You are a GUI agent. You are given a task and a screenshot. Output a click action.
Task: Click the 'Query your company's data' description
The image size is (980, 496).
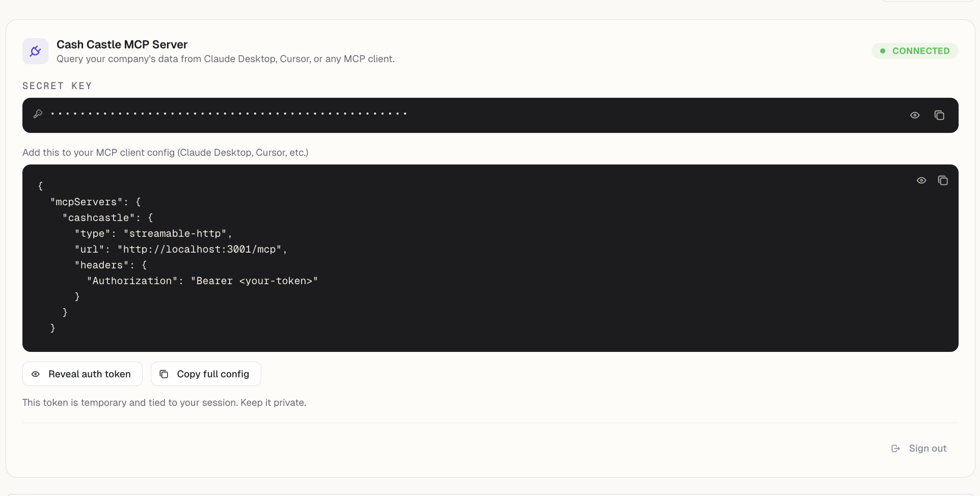(x=226, y=59)
